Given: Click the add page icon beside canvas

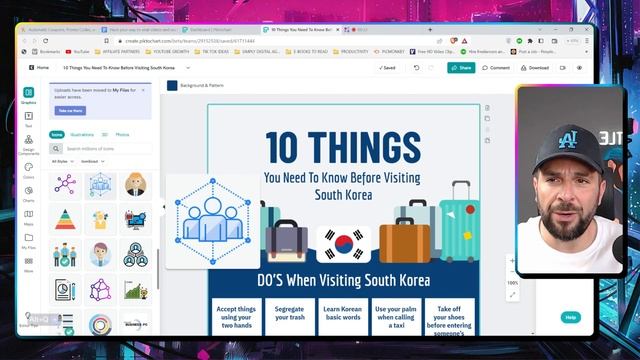Looking at the screenshot, I should (x=487, y=108).
